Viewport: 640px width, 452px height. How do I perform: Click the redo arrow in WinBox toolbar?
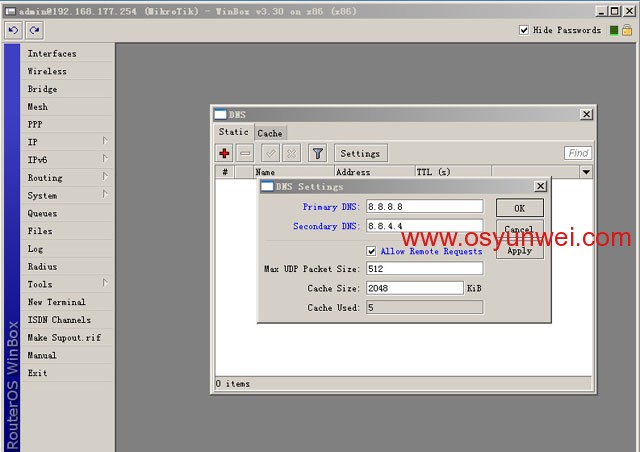click(35, 30)
